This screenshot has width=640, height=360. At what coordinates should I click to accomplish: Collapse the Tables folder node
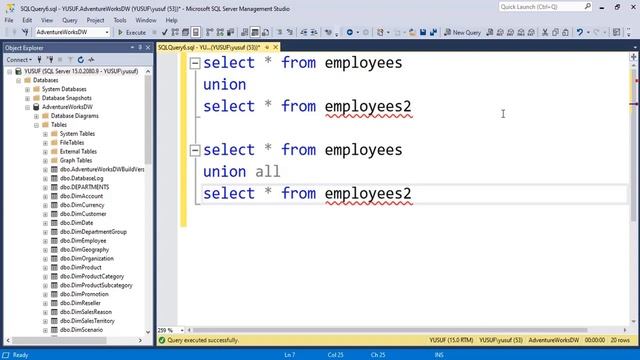36,125
